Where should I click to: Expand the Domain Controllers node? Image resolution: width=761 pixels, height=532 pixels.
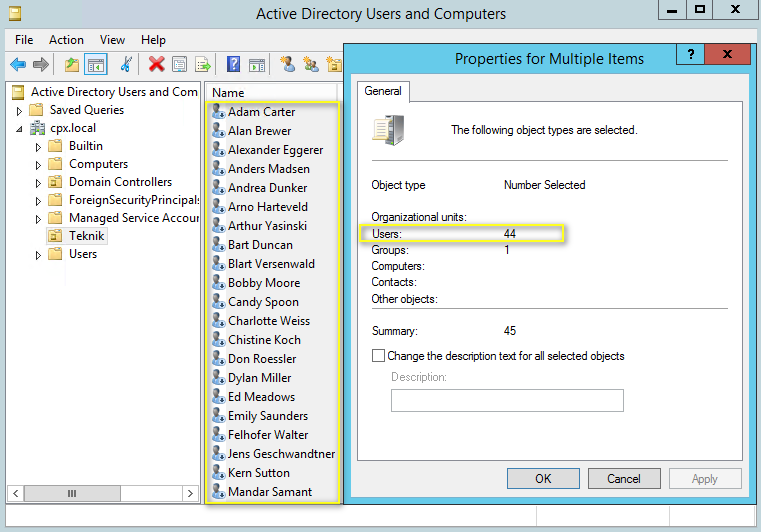coord(38,183)
